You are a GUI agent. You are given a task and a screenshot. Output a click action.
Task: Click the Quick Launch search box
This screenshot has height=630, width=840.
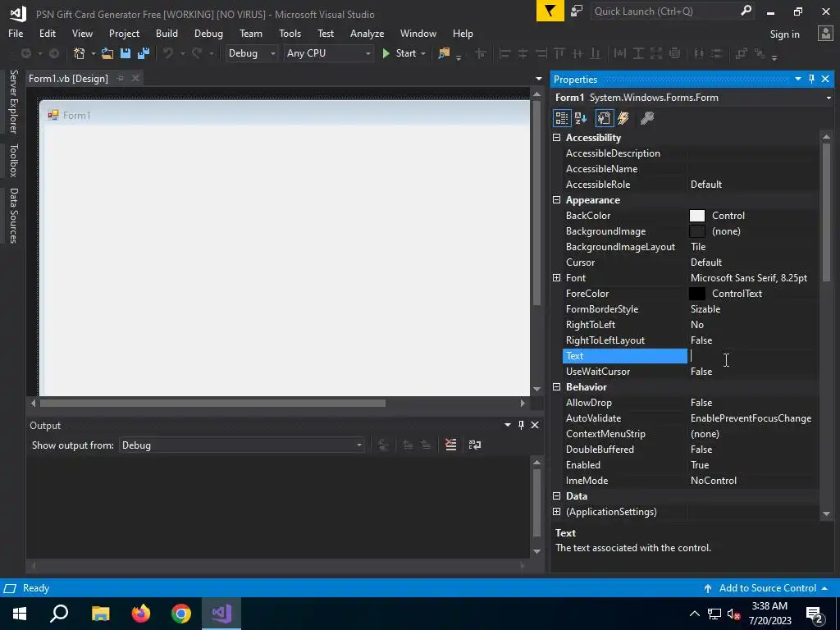[673, 11]
